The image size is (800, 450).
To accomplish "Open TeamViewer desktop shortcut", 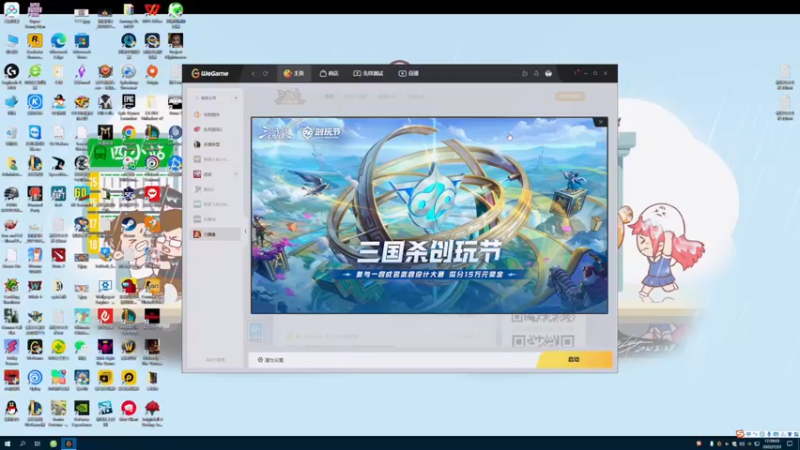I will pos(35,137).
